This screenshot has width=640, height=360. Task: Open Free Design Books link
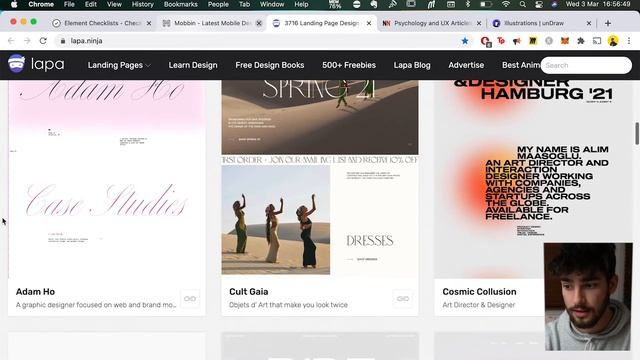[269, 65]
